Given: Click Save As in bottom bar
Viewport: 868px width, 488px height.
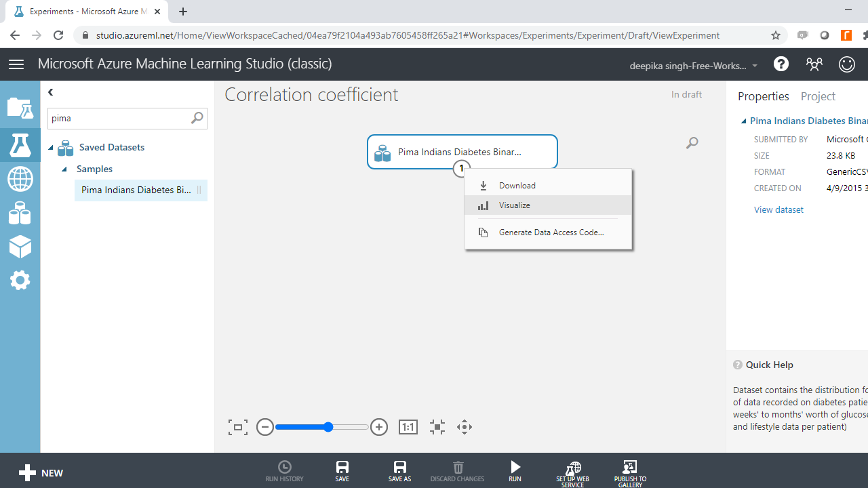Looking at the screenshot, I should pyautogui.click(x=400, y=471).
